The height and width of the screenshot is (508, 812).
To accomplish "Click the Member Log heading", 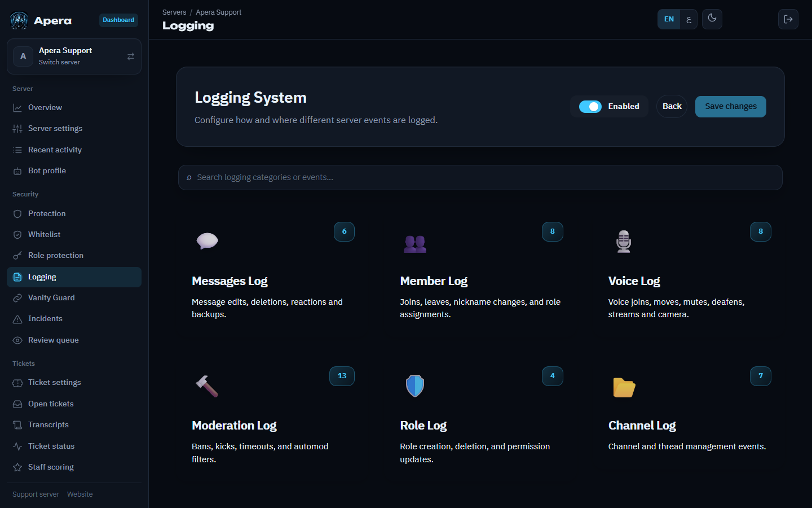I will (x=434, y=281).
